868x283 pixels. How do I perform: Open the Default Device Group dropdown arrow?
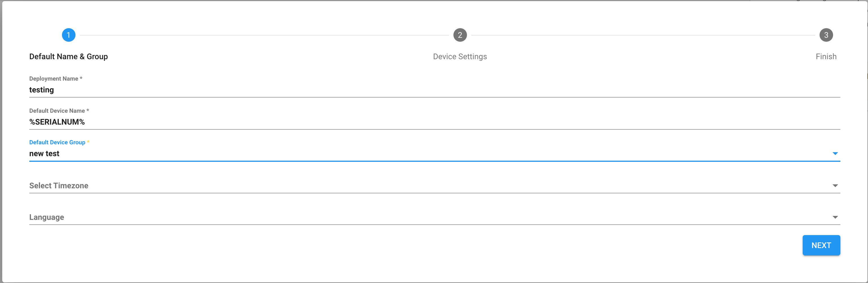tap(835, 153)
